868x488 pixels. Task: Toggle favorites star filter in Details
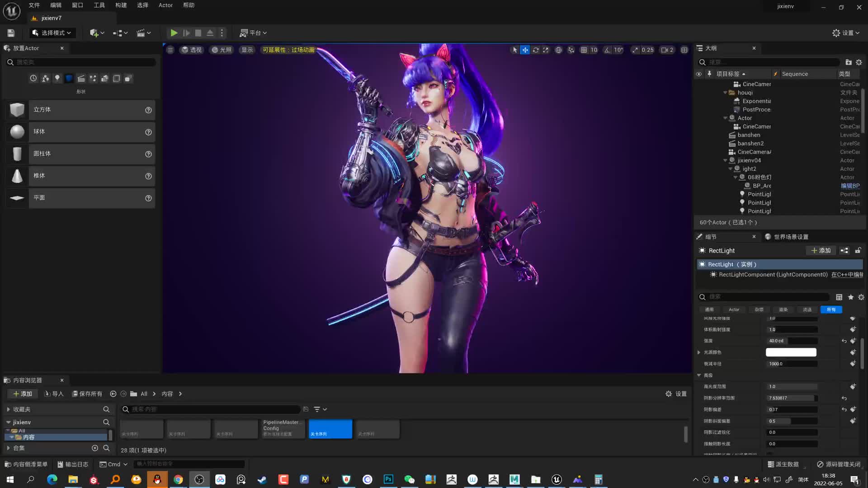coord(851,297)
